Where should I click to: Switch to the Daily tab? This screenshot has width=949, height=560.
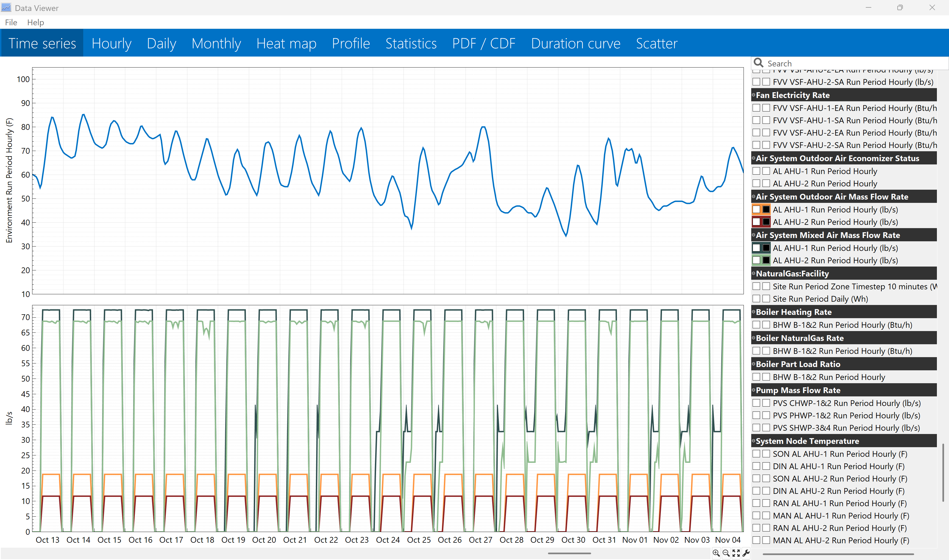tap(162, 43)
